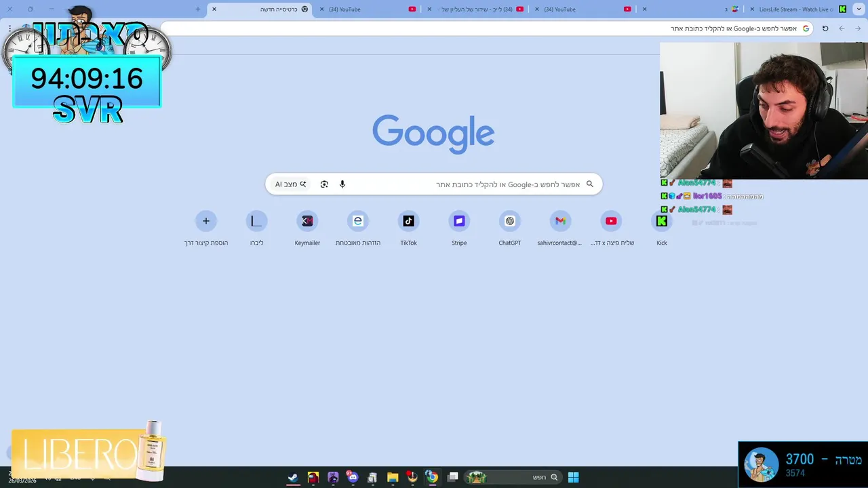The width and height of the screenshot is (868, 488).
Task: Open Among Us from the taskbar
Action: [313, 477]
